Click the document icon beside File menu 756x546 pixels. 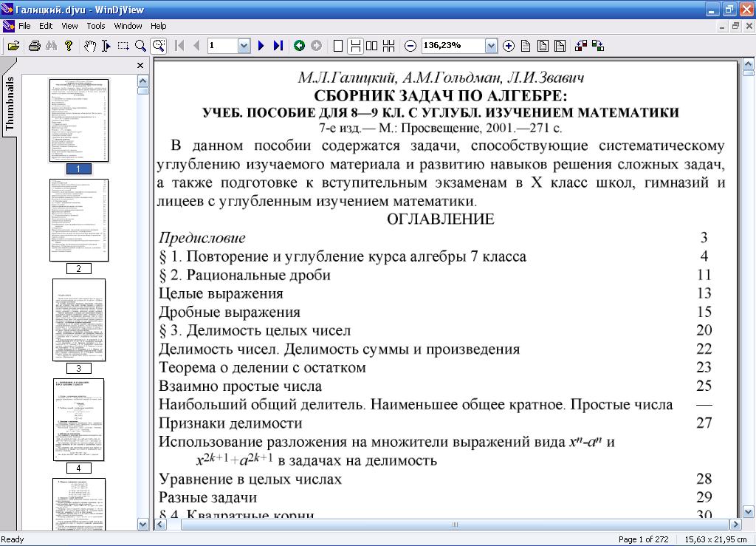click(x=8, y=26)
